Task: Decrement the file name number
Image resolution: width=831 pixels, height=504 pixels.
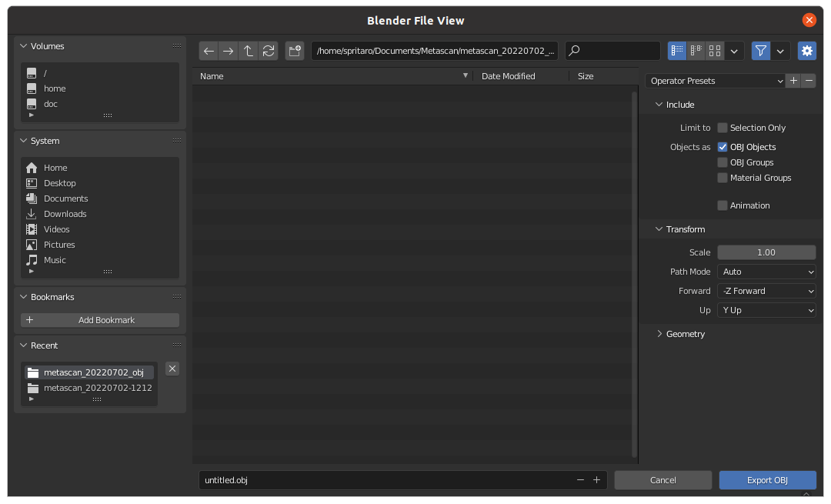Action: tap(580, 480)
